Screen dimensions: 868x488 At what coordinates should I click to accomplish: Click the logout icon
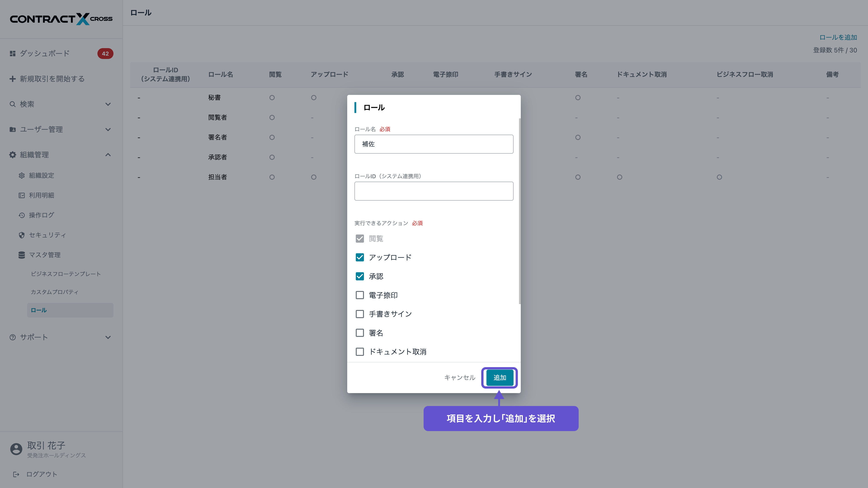(16, 474)
